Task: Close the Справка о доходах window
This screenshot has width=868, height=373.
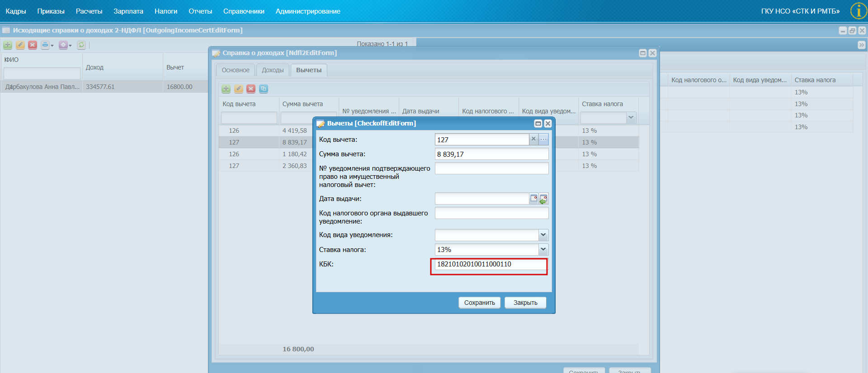Action: click(x=652, y=53)
